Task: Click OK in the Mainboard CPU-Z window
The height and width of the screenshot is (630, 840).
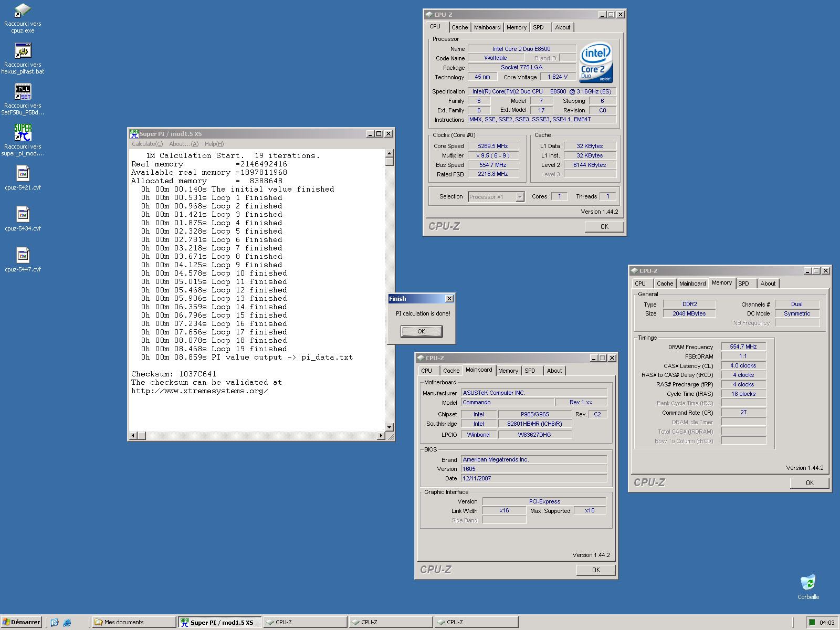Action: tap(596, 570)
